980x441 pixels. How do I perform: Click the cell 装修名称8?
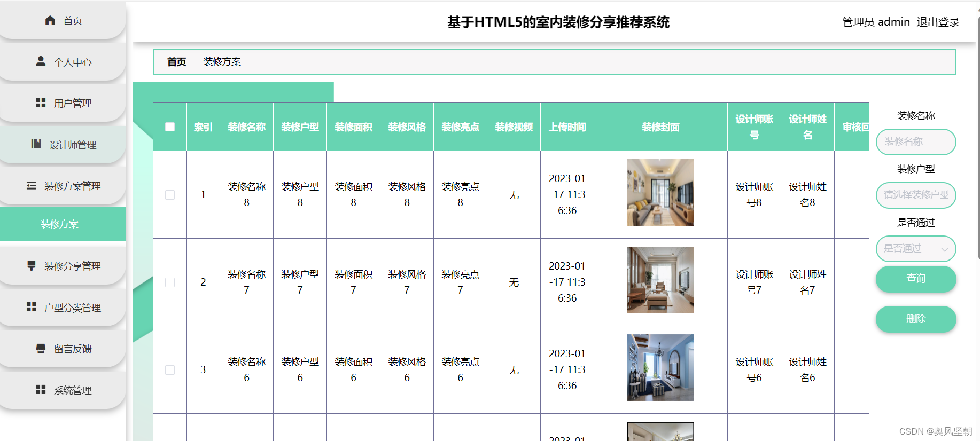[246, 194]
